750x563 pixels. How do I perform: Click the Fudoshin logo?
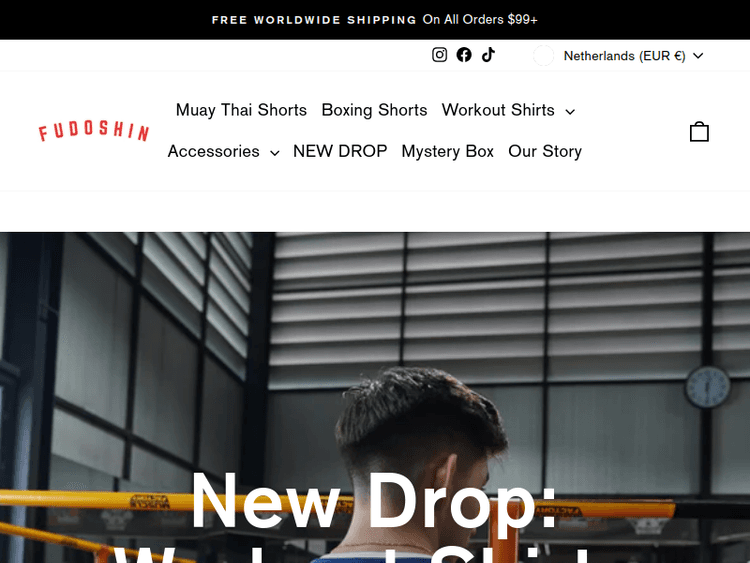[94, 131]
